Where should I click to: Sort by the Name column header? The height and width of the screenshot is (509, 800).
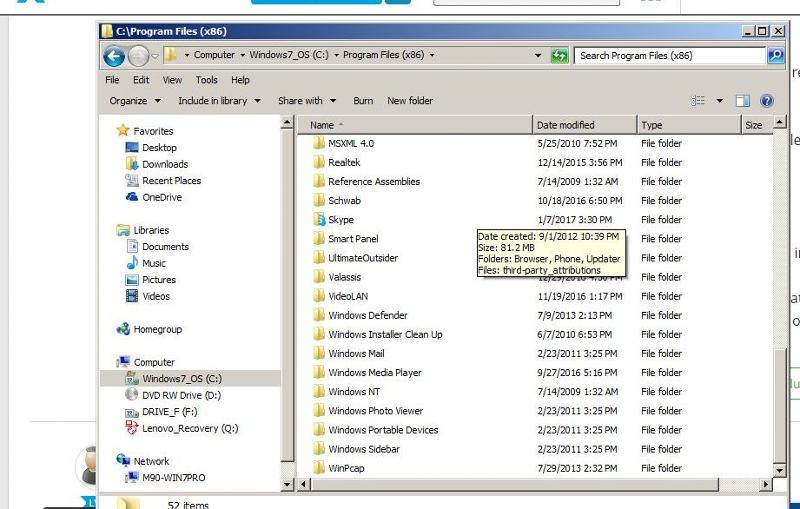(415, 125)
